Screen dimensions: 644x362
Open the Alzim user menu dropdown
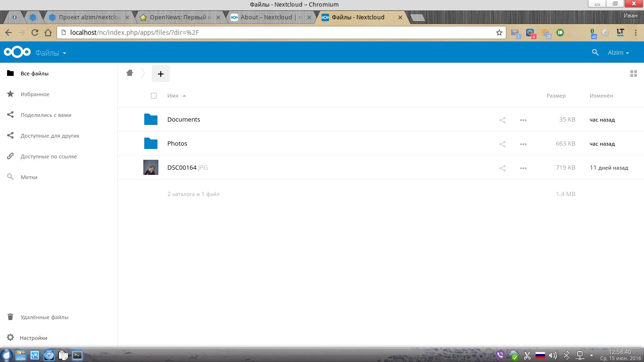(x=619, y=53)
